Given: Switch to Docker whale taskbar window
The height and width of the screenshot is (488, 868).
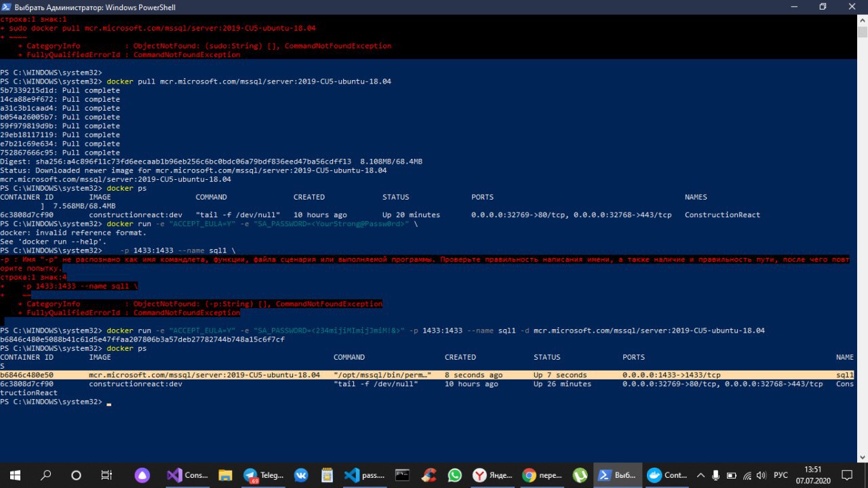Looking at the screenshot, I should click(669, 475).
